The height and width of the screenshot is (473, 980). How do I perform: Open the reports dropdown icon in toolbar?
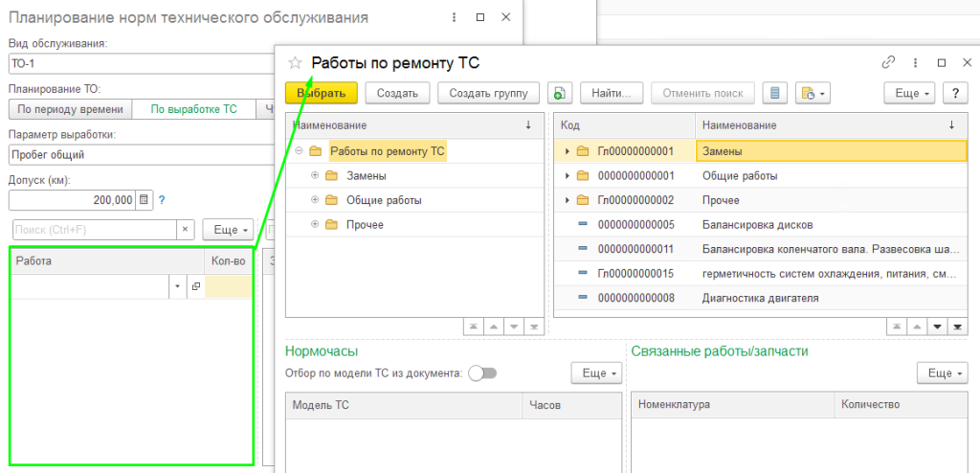[x=813, y=93]
